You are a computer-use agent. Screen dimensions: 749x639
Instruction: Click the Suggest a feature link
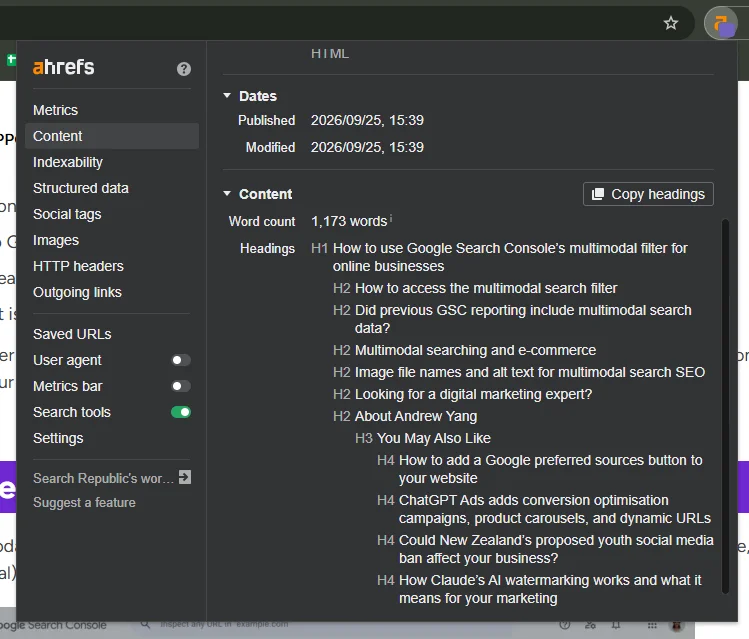coord(84,502)
